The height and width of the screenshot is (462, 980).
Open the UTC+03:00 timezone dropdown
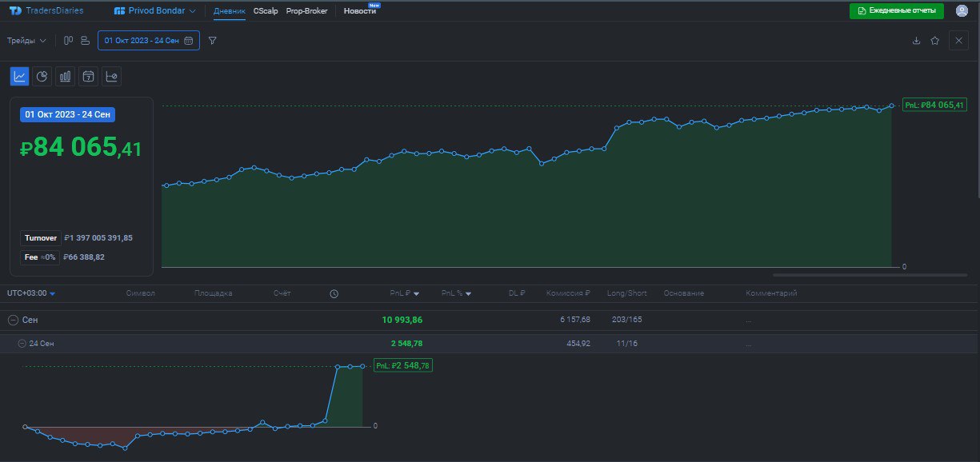pos(31,293)
